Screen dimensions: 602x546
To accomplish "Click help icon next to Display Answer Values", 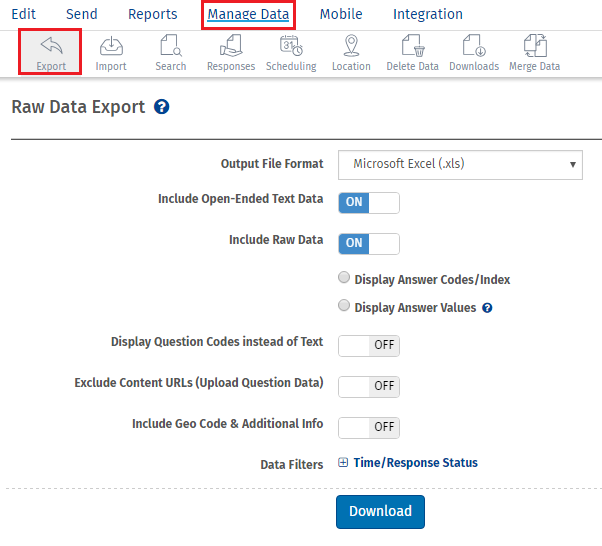I will 487,308.
